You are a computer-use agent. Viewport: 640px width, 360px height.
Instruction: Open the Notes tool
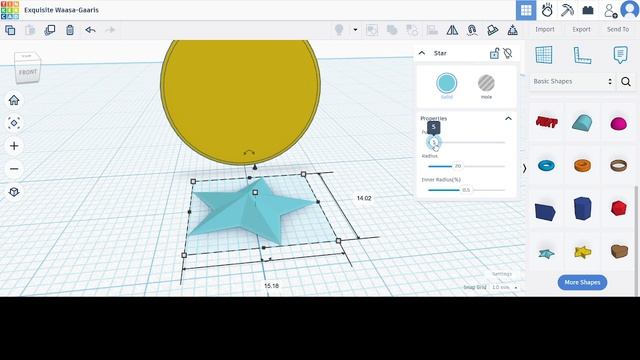click(620, 54)
